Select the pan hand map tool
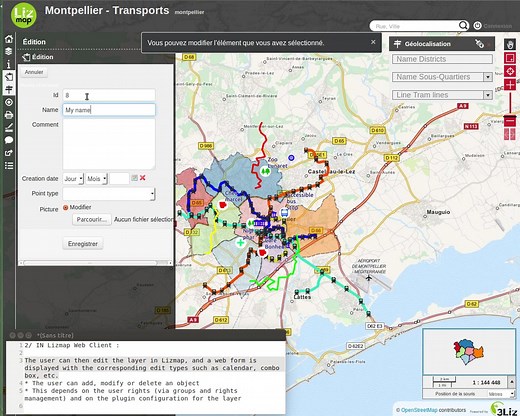Viewport: 520px width, 416px height. pyautogui.click(x=510, y=44)
